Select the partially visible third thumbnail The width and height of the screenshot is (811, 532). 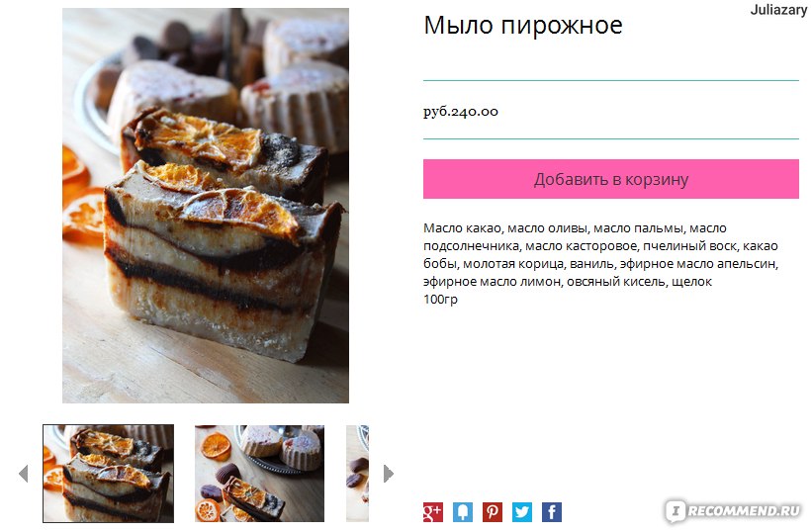click(x=357, y=473)
